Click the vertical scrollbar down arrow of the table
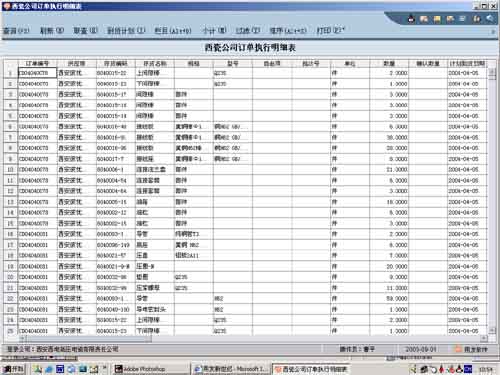Image resolution: width=500 pixels, height=375 pixels. tap(492, 330)
